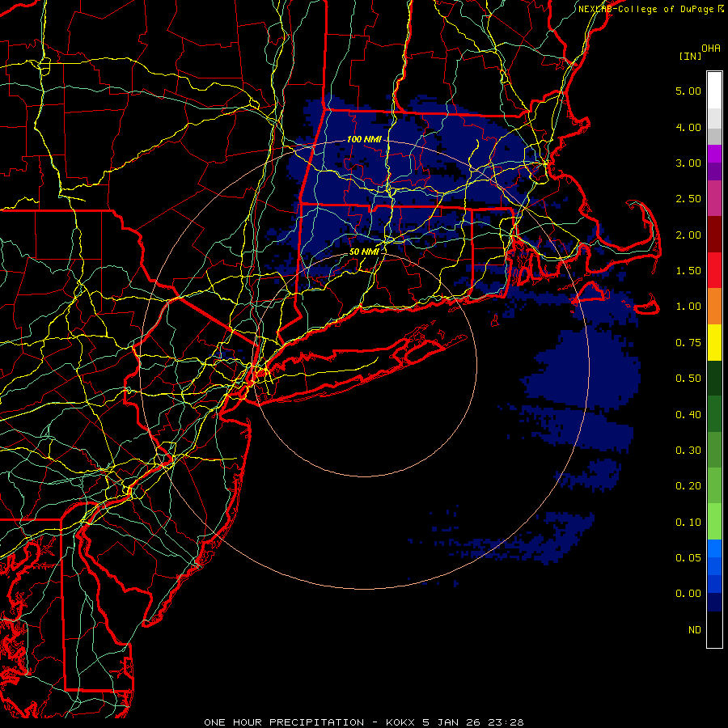Click the 'NEXLAB-College of DuPage' credit text
This screenshot has height=728, width=728.
coord(645,9)
